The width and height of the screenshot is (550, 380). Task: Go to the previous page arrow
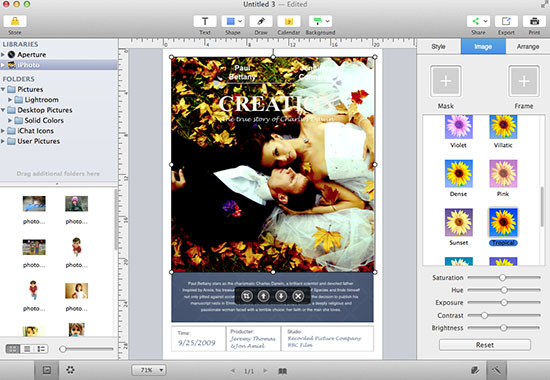(x=233, y=371)
